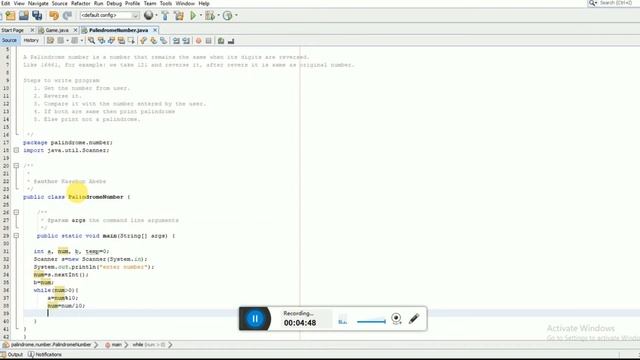
Task: Click the orange Undo arrow icon
Action: coord(54,16)
